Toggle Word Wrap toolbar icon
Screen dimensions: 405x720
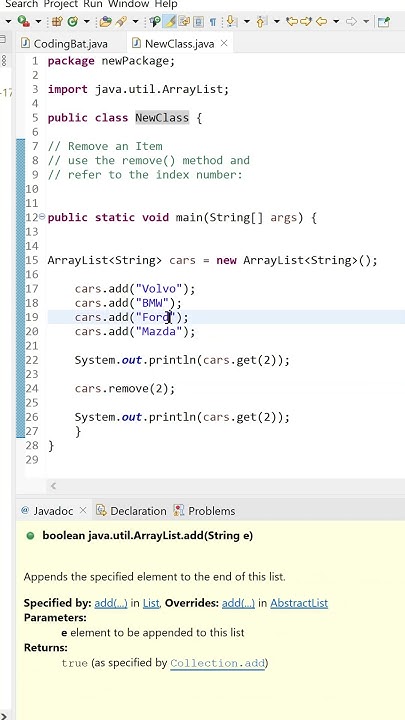tap(185, 21)
